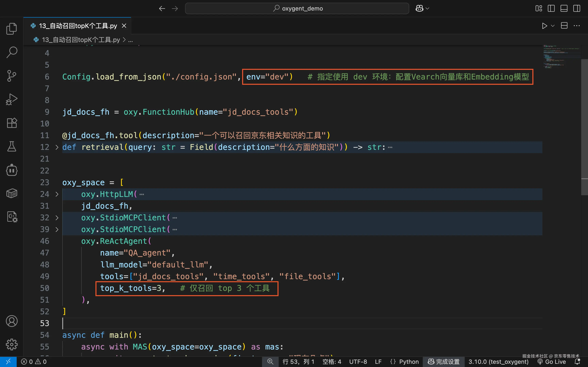Click the oxygent_demo command center search box
Screen dimensions: 588x367
[297, 8]
